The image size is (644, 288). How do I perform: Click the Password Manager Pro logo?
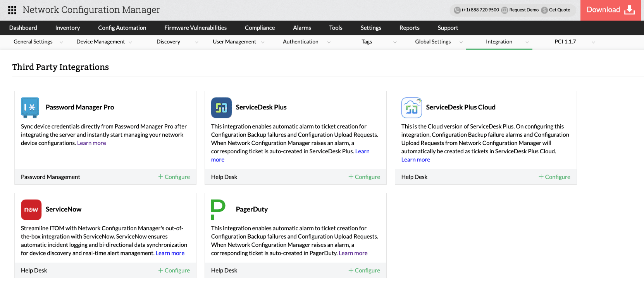[x=30, y=108]
